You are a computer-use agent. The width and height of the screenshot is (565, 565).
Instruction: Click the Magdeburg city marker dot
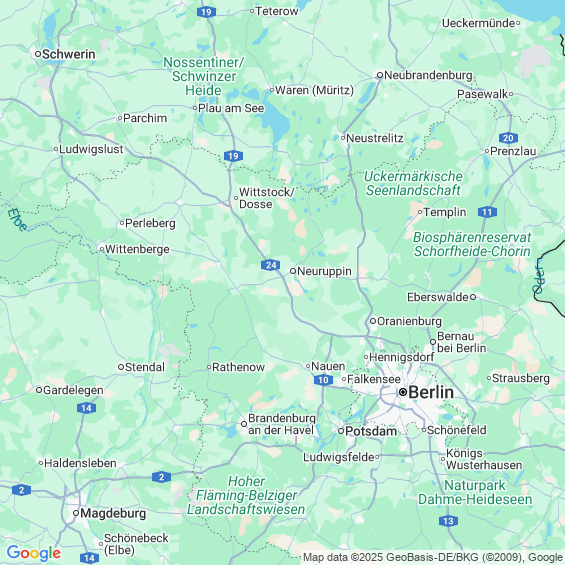pos(76,513)
